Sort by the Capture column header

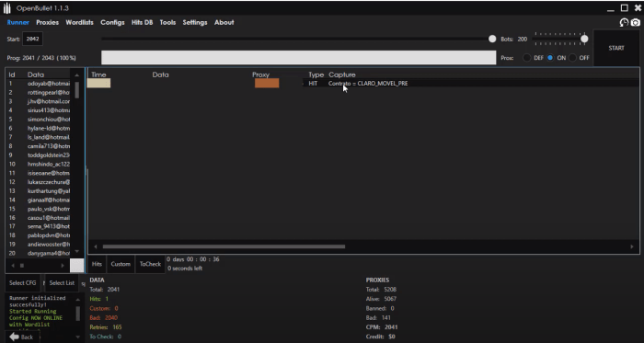tap(342, 74)
